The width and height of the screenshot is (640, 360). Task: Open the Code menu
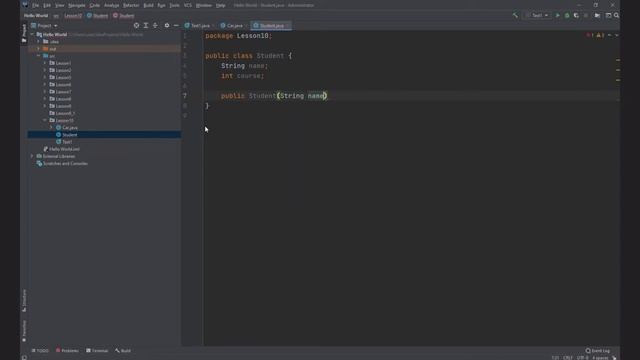95,5
